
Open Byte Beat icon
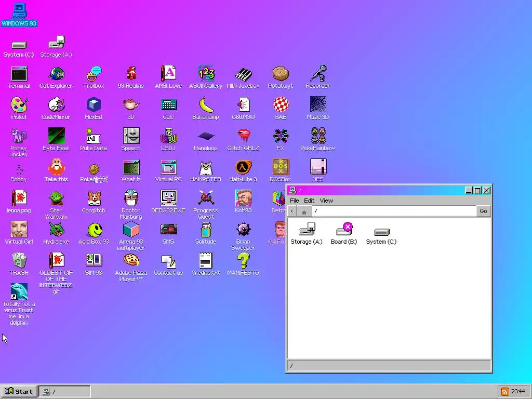pyautogui.click(x=56, y=140)
